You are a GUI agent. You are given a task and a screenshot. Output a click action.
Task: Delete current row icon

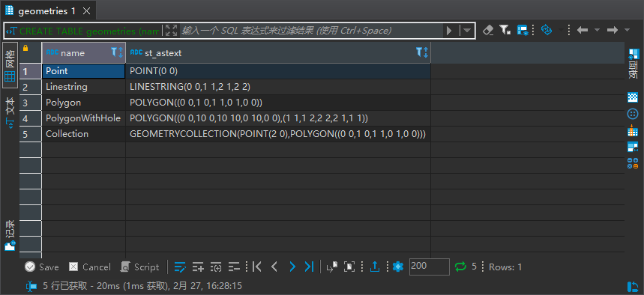pyautogui.click(x=234, y=267)
